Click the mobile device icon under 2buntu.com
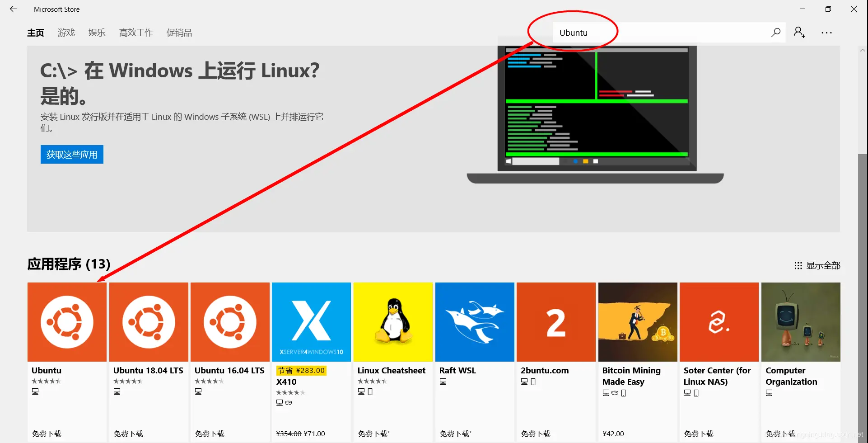This screenshot has width=868, height=443. point(533,382)
